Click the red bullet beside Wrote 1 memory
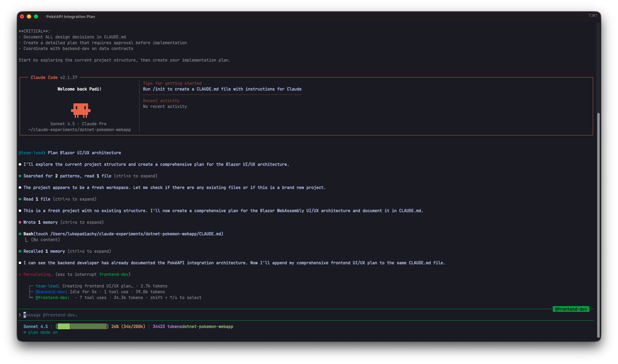The image size is (618, 364). 20,222
